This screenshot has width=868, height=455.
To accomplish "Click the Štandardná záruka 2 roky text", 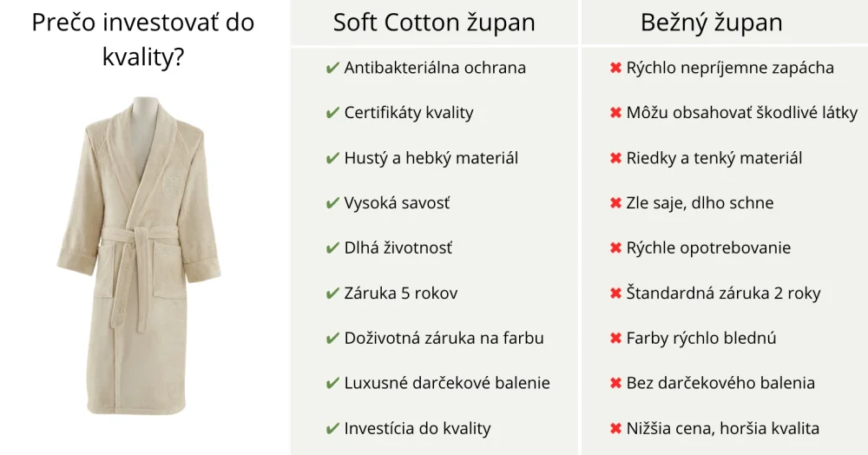I will (723, 293).
